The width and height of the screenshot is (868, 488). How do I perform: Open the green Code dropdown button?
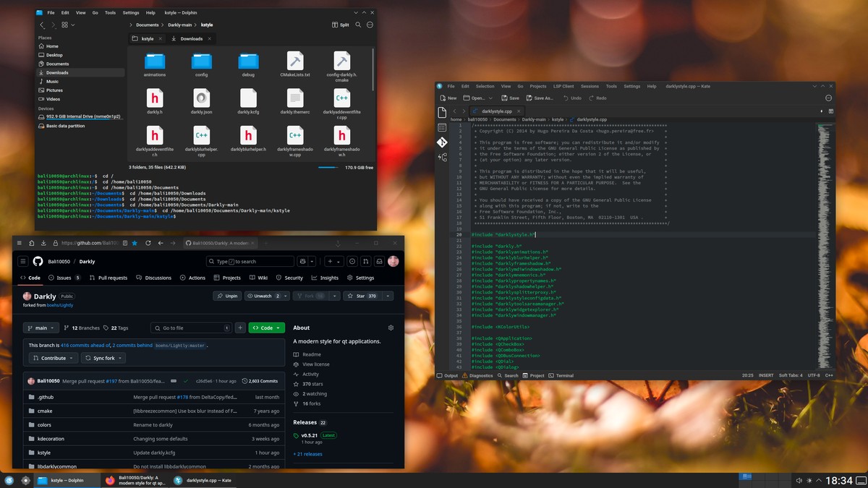[266, 328]
